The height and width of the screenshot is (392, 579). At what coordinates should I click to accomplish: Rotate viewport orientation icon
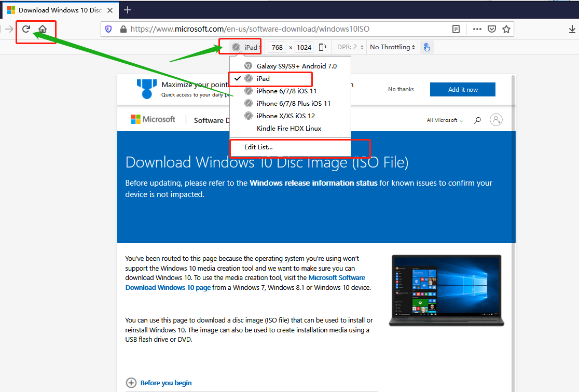[323, 47]
